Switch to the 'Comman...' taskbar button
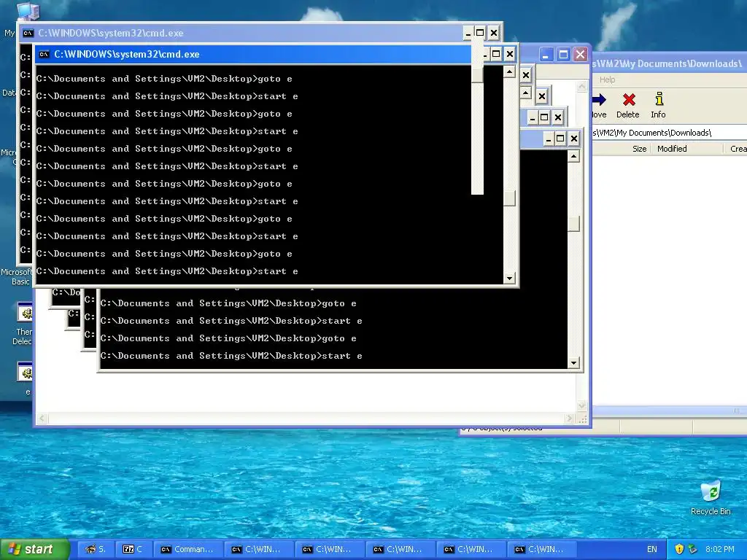 tap(187, 549)
